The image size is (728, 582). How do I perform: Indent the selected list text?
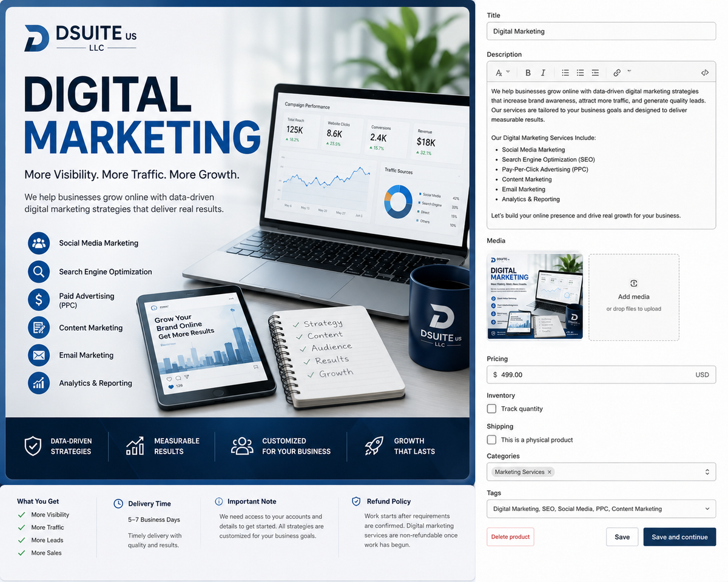click(595, 73)
